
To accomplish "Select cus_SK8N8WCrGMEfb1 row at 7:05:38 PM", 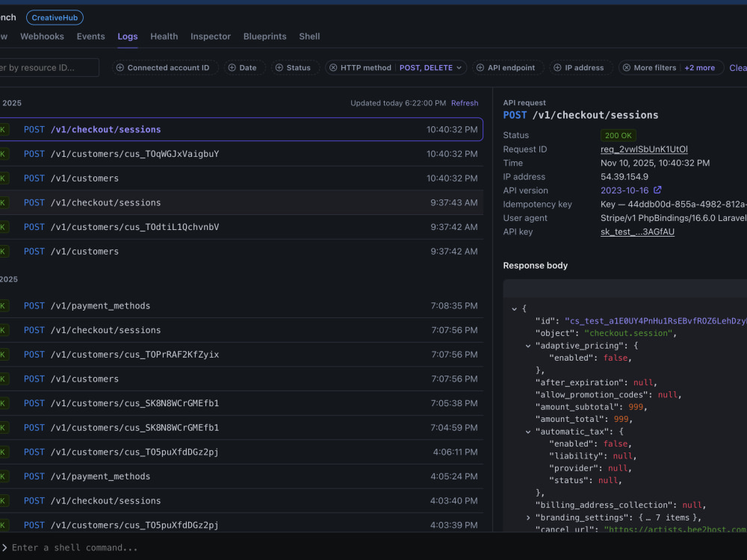I will pyautogui.click(x=241, y=403).
